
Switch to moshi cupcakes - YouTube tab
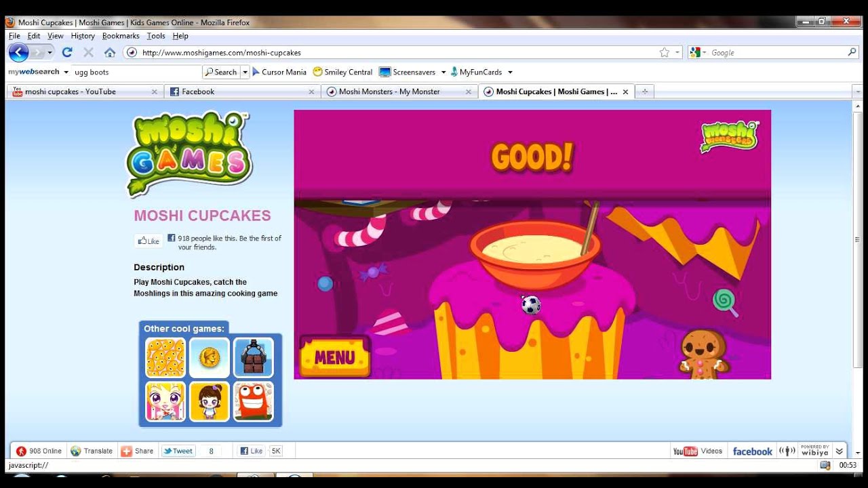coord(85,91)
